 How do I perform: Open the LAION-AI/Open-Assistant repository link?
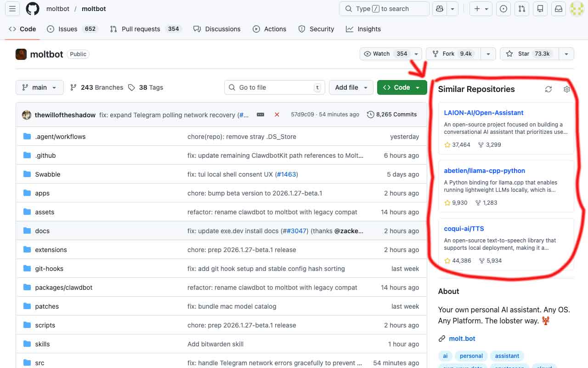click(483, 113)
